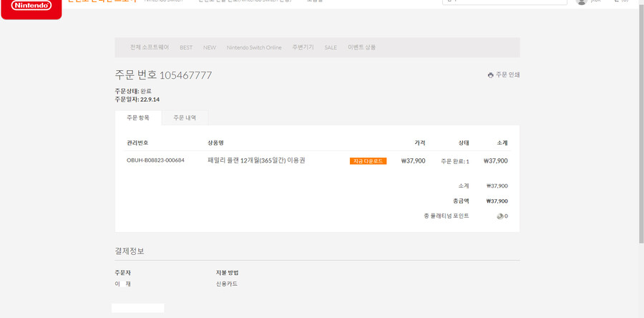Switch to the 주문 내역 tab
The height and width of the screenshot is (318, 644).
(x=185, y=118)
